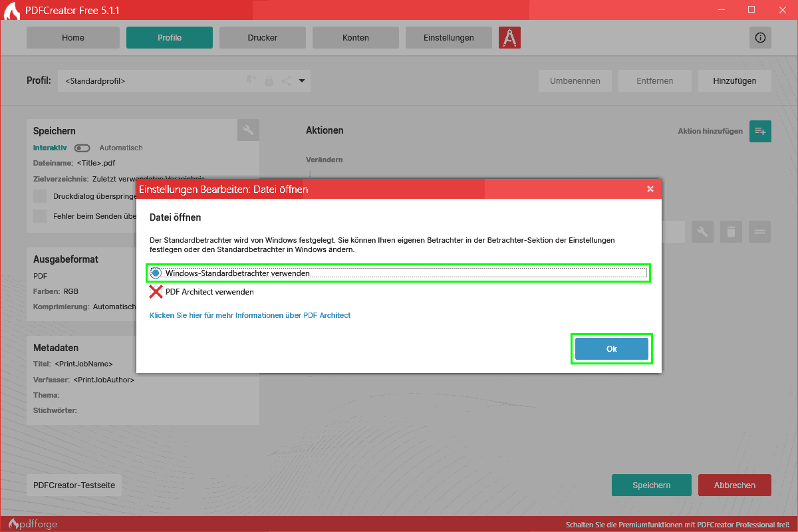Close the Datei öffnen dialog with X
The image size is (798, 532).
pos(650,190)
